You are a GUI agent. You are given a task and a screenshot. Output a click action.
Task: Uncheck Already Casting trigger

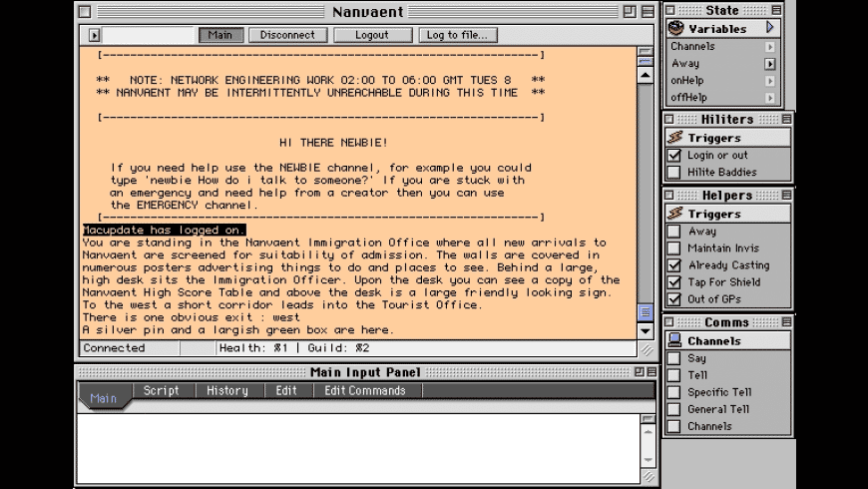(x=673, y=265)
